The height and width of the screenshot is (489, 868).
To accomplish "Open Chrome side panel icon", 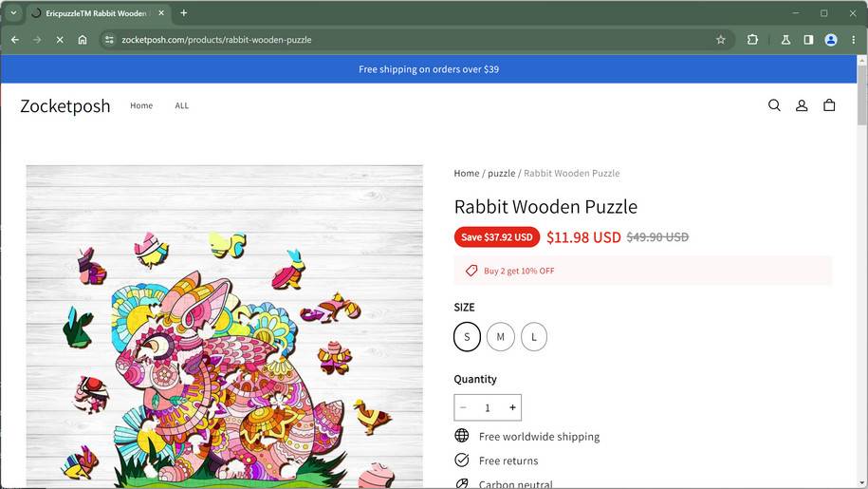I will 808,40.
